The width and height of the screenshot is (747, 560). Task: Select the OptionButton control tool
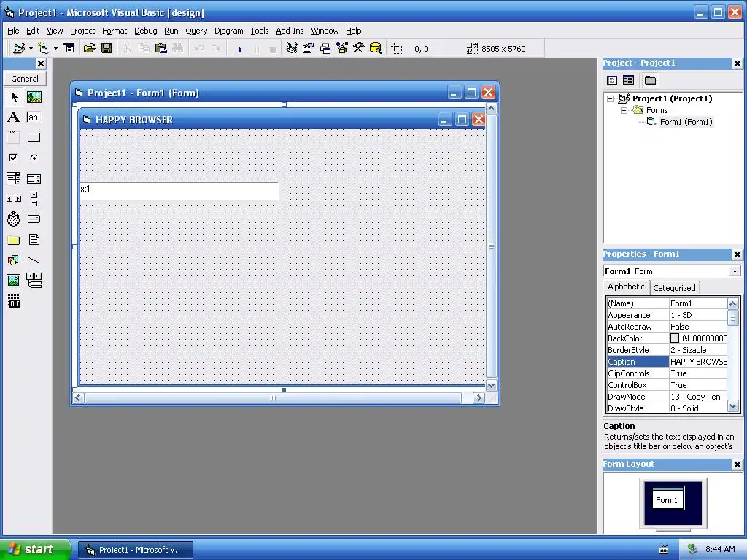34,157
